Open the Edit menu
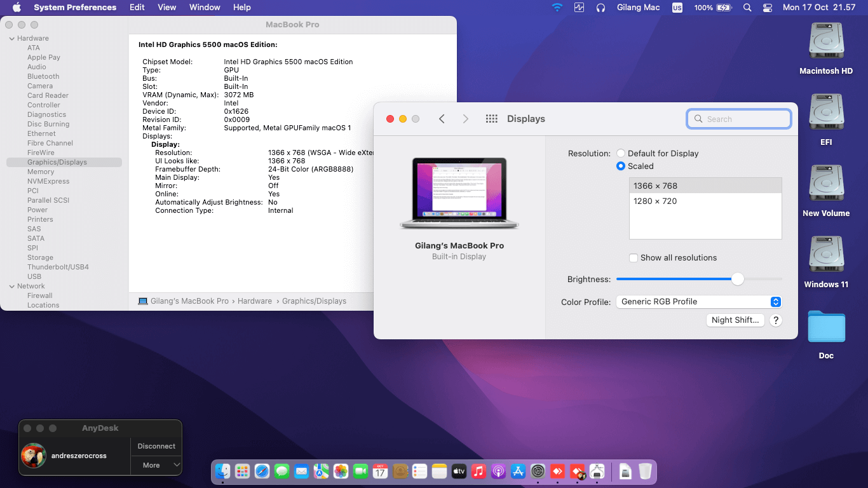This screenshot has height=488, width=868. click(x=137, y=8)
